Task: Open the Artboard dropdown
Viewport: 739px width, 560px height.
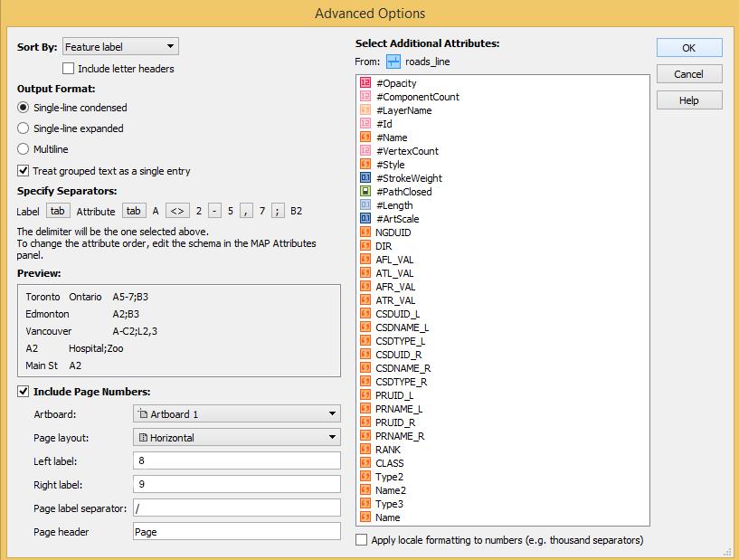Action: tap(237, 413)
